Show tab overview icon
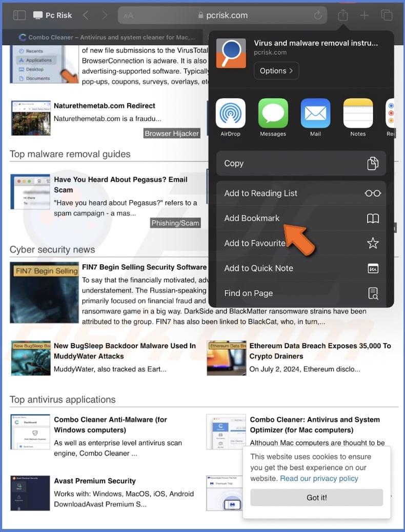The image size is (405, 532). [x=387, y=15]
